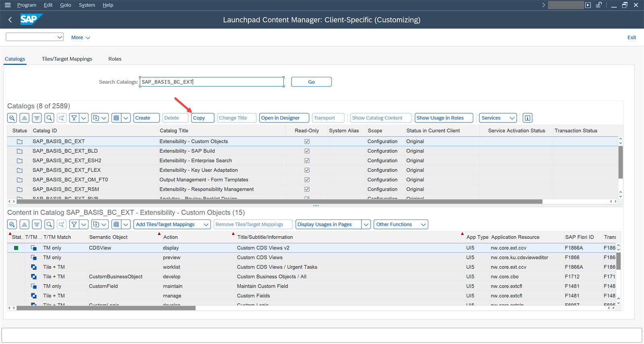Click the Find icon in the Content toolbar
This screenshot has height=344, width=644.
click(49, 224)
